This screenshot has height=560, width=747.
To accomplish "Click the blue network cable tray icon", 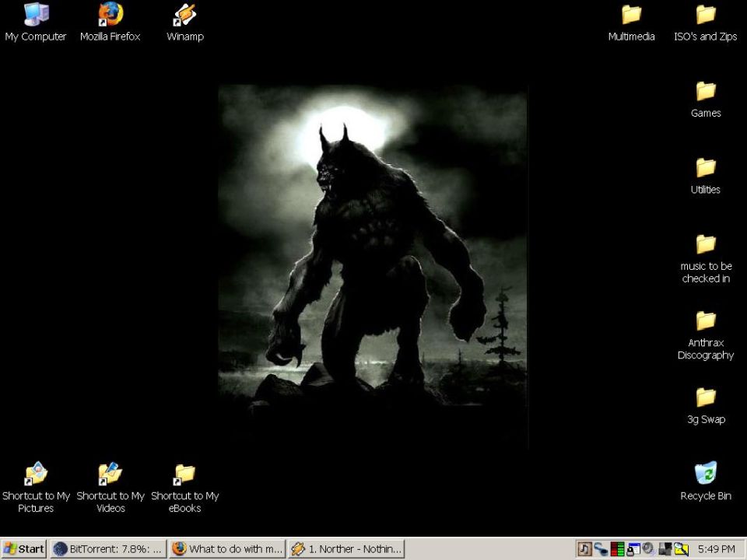I will pyautogui.click(x=601, y=549).
